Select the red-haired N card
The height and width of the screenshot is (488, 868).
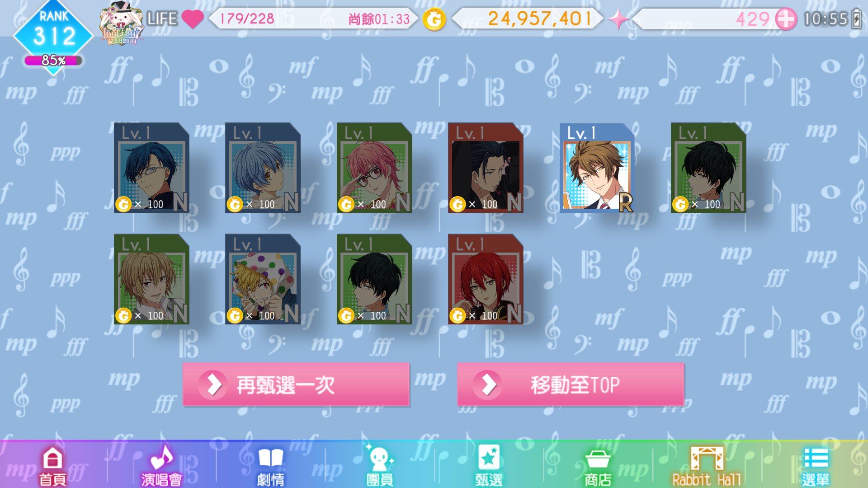tap(486, 279)
